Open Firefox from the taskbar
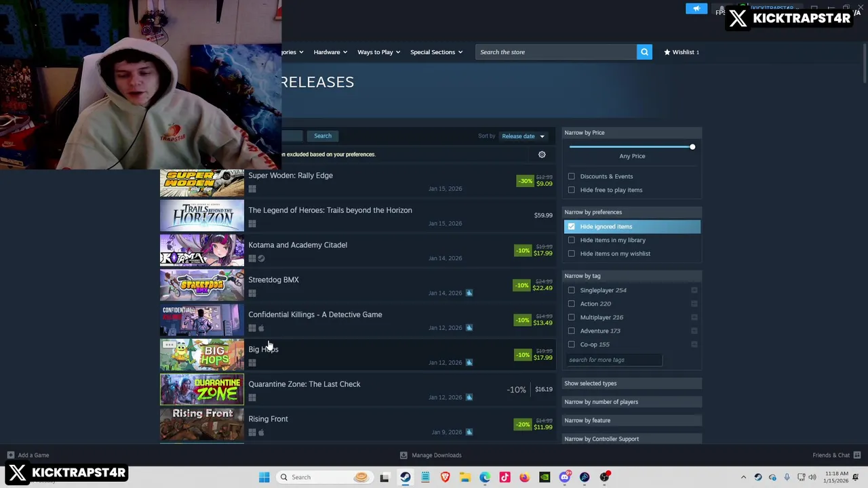The width and height of the screenshot is (868, 488). pyautogui.click(x=524, y=477)
